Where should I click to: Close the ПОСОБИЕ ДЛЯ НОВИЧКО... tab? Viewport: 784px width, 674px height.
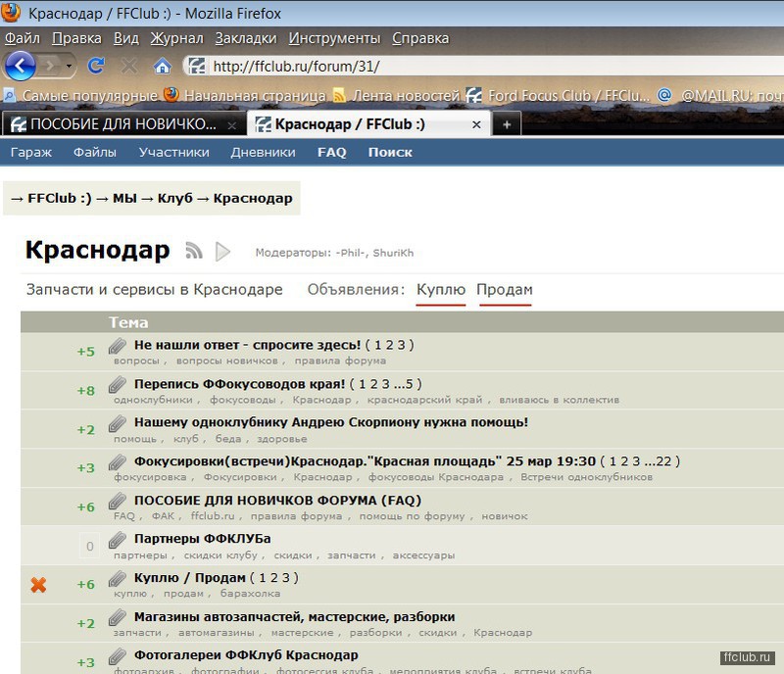tap(232, 125)
